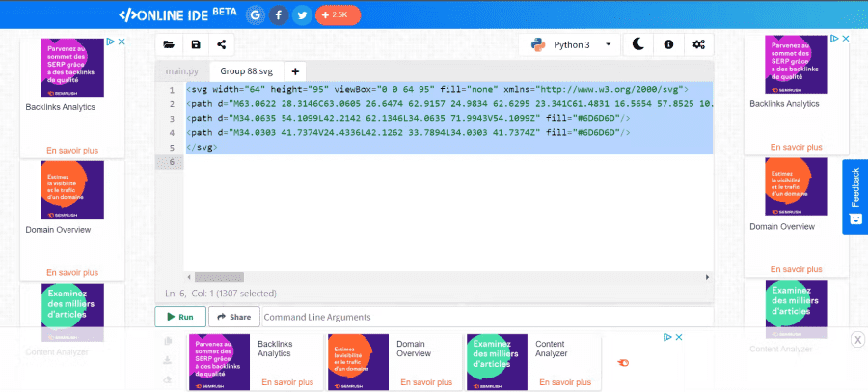The width and height of the screenshot is (868, 392).
Task: Open editor settings gears icon
Action: [x=698, y=45]
